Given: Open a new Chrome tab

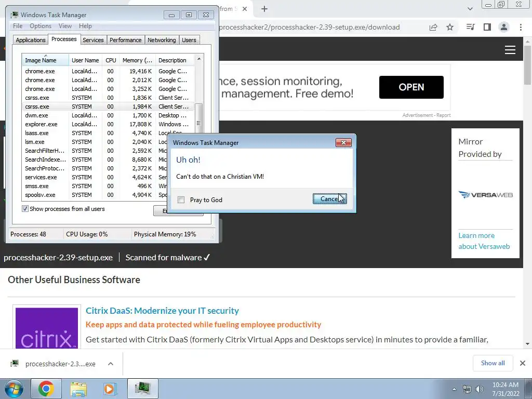Looking at the screenshot, I should 264,9.
